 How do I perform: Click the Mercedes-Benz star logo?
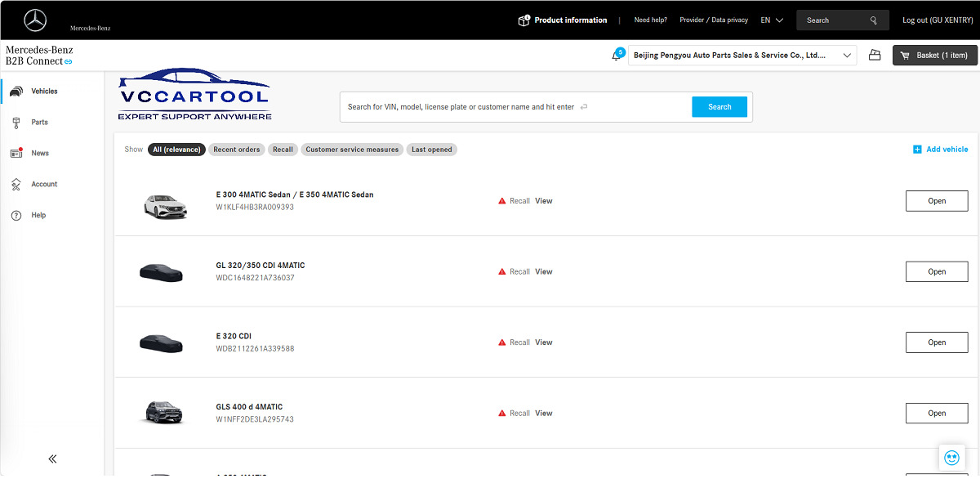34,20
